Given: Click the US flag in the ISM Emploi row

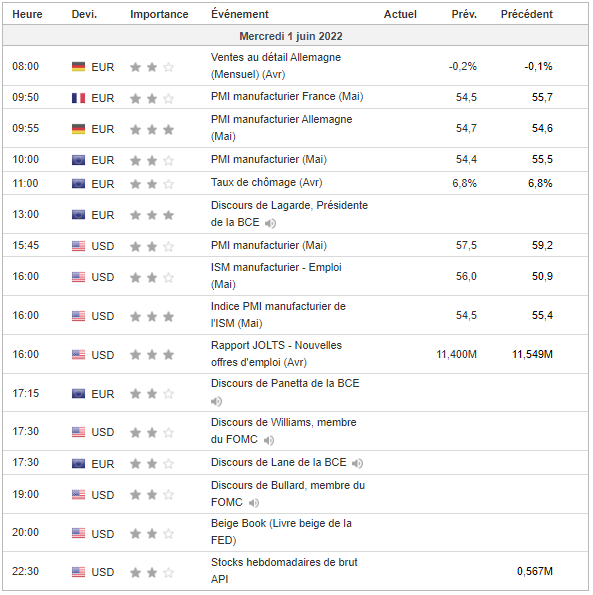Looking at the screenshot, I should [x=78, y=277].
